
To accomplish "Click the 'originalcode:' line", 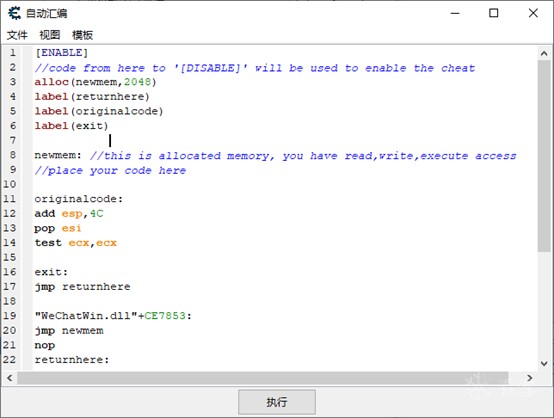I will (78, 199).
